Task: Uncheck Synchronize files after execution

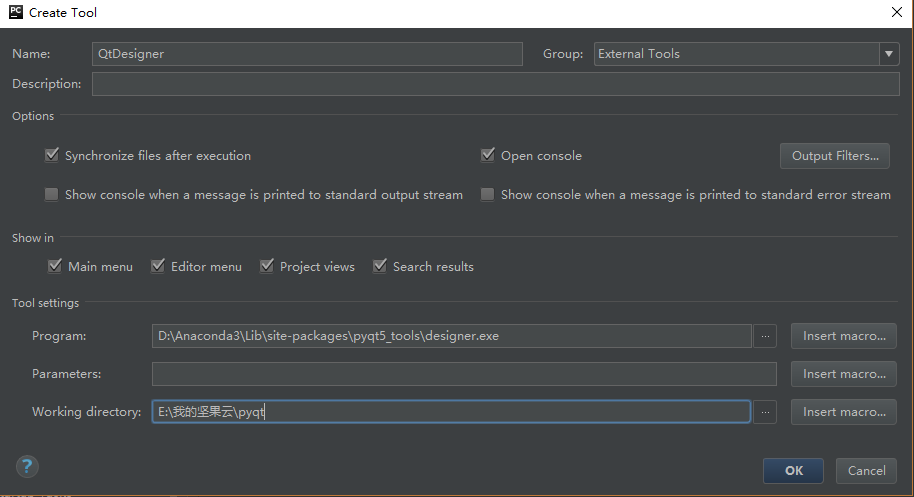Action: point(52,156)
